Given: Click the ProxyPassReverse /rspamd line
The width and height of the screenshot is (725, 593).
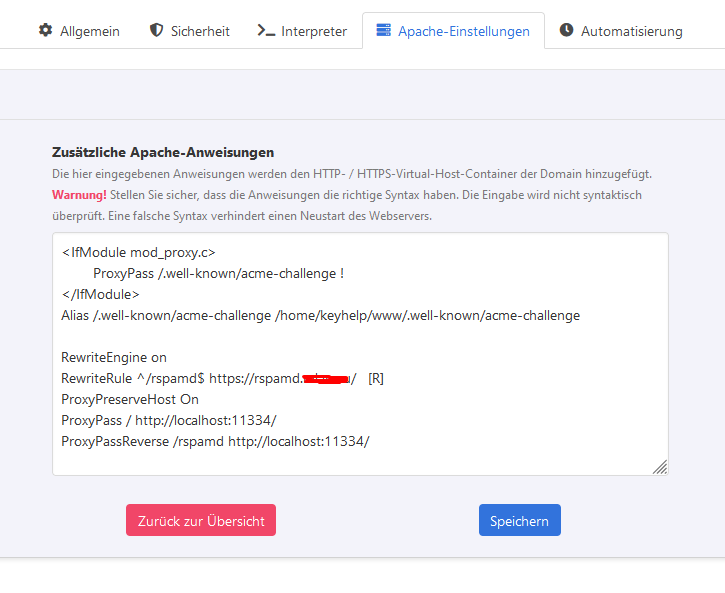Looking at the screenshot, I should click(x=215, y=441).
